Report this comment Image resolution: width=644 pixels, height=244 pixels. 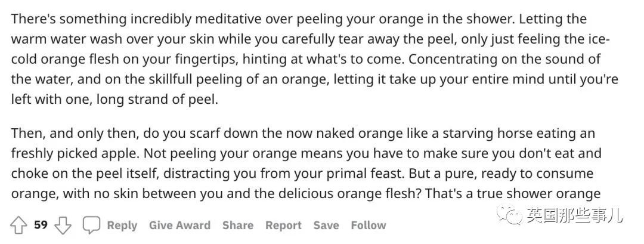283,226
